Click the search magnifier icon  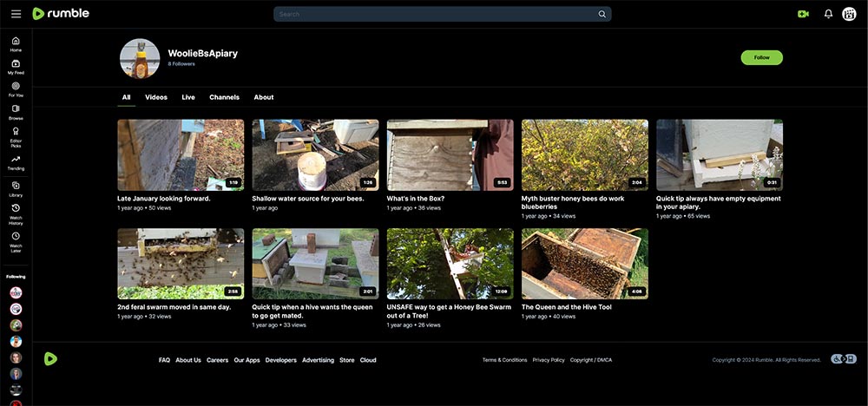[602, 15]
